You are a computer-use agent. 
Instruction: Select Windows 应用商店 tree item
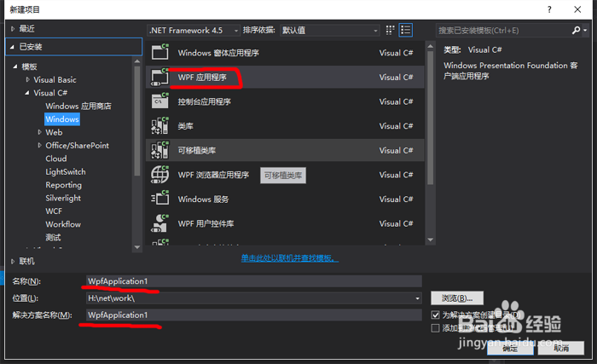(x=78, y=106)
